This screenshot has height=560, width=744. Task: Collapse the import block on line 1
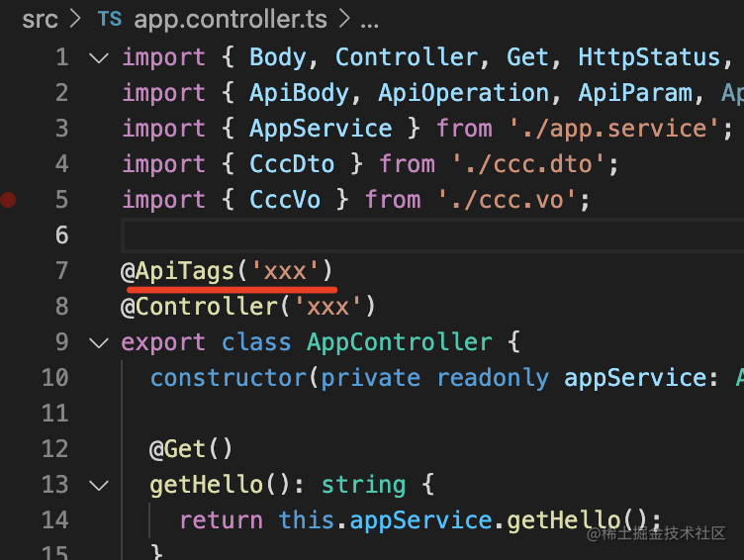point(98,57)
